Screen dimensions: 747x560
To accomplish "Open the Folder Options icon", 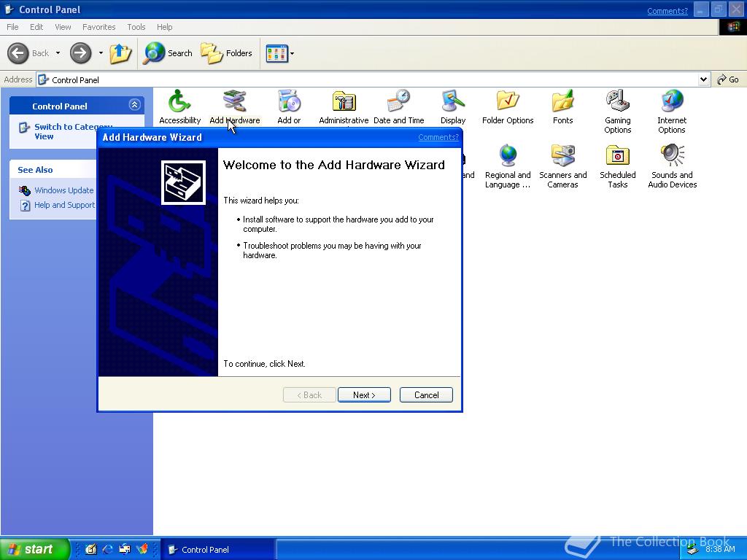I will pos(508,108).
